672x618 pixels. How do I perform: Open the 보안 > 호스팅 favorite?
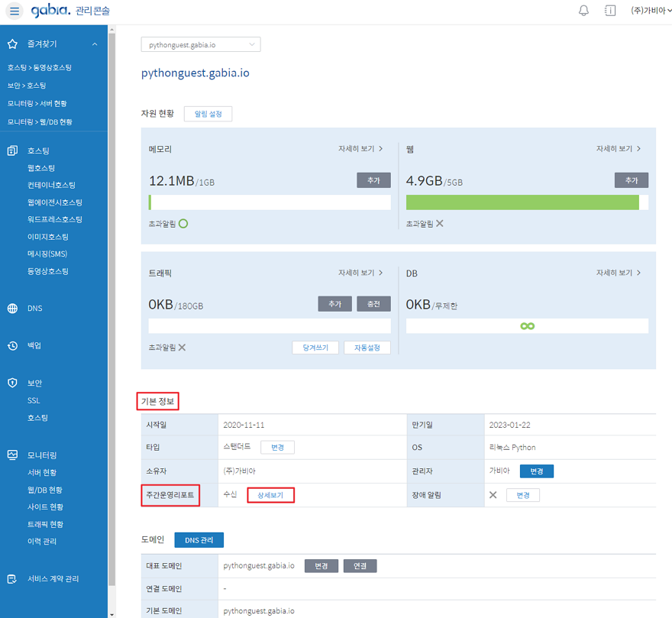coord(27,86)
